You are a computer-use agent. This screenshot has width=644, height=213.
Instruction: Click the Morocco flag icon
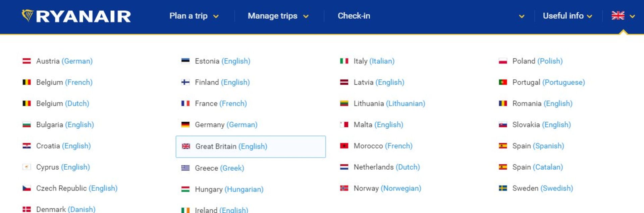click(344, 146)
